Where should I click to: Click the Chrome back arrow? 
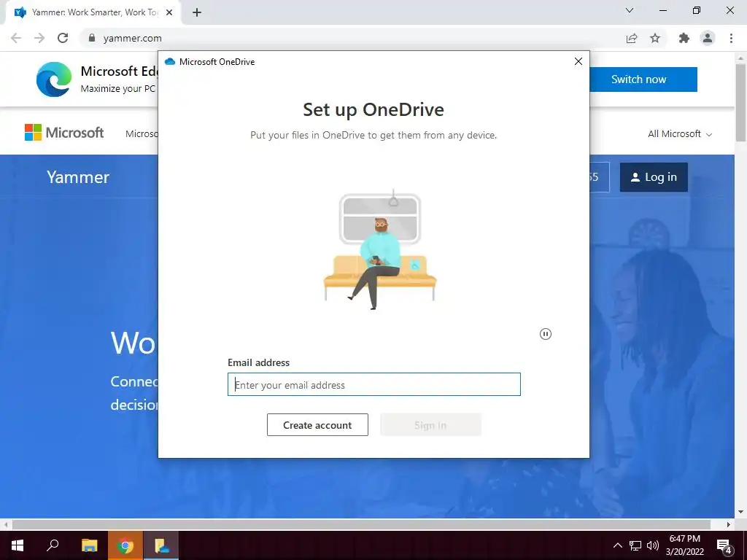click(16, 38)
